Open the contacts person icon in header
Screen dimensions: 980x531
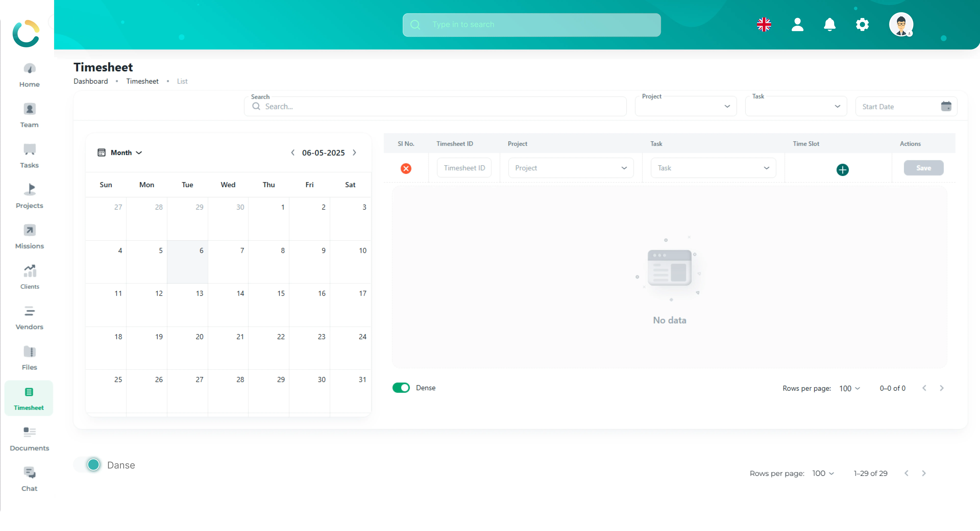tap(797, 25)
